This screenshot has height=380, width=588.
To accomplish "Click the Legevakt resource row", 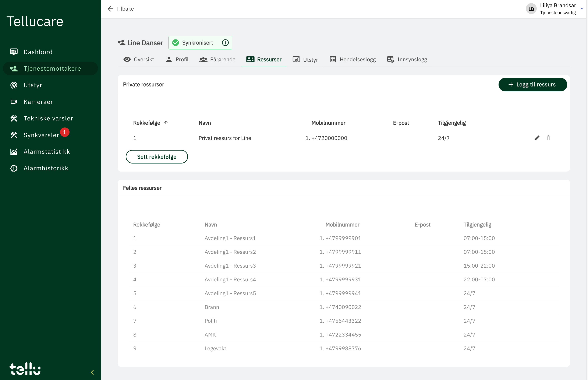I will click(x=344, y=348).
